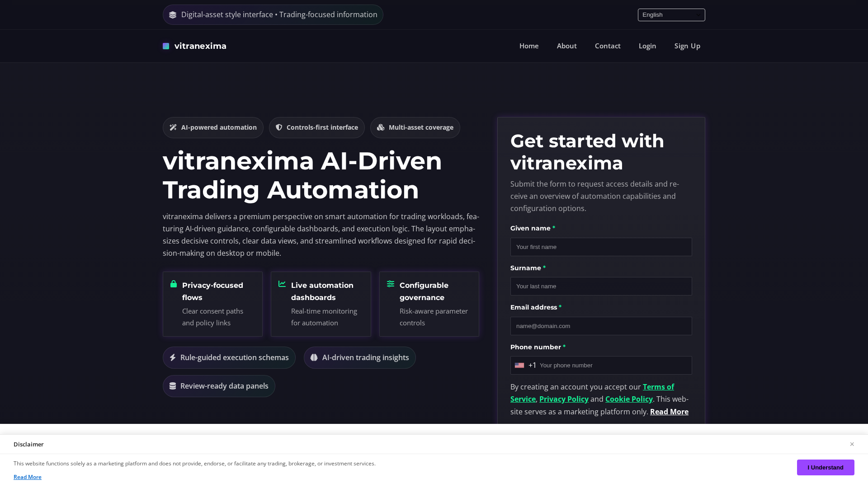This screenshot has width=868, height=488.
Task: Click the 'Disclaimer' title text
Action: [28, 444]
